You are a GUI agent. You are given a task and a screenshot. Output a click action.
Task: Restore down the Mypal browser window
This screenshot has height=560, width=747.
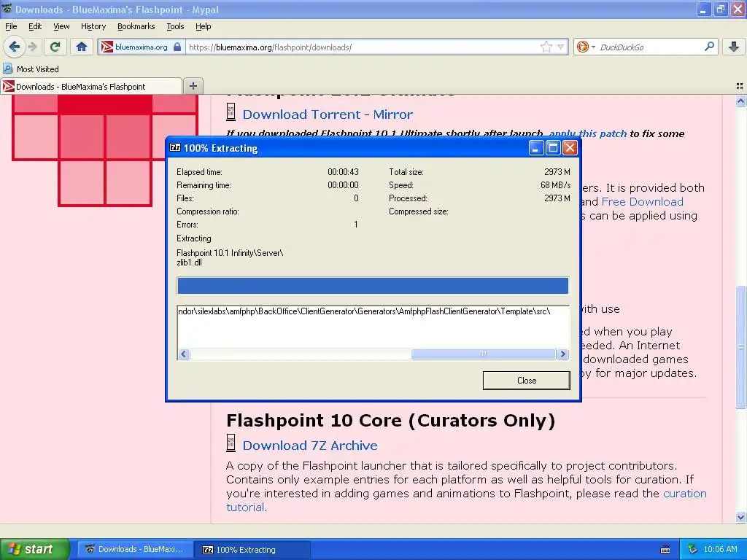pos(720,9)
